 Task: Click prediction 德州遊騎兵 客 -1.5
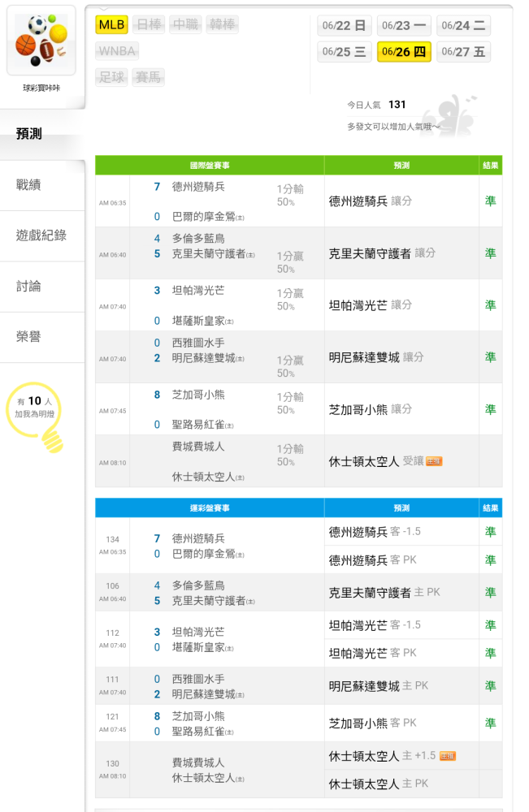(375, 532)
